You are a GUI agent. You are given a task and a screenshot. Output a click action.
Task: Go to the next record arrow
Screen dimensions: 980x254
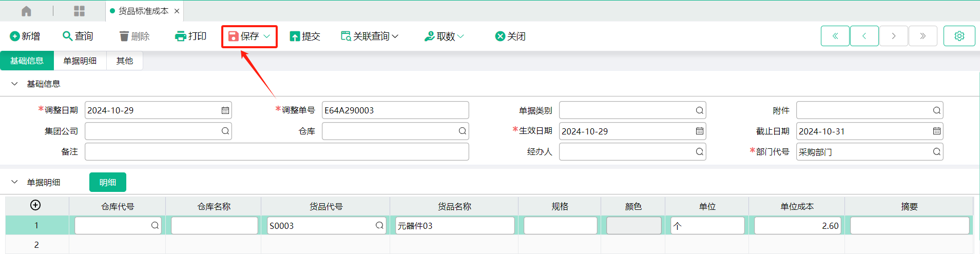893,36
